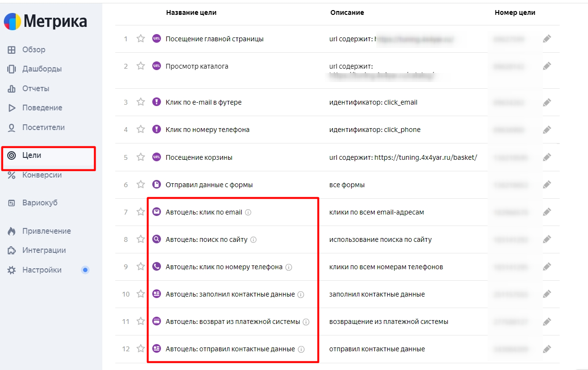The width and height of the screenshot is (588, 370).
Task: Click info icon beside "Автоцель: отправил контактные данные"
Action: (x=301, y=349)
